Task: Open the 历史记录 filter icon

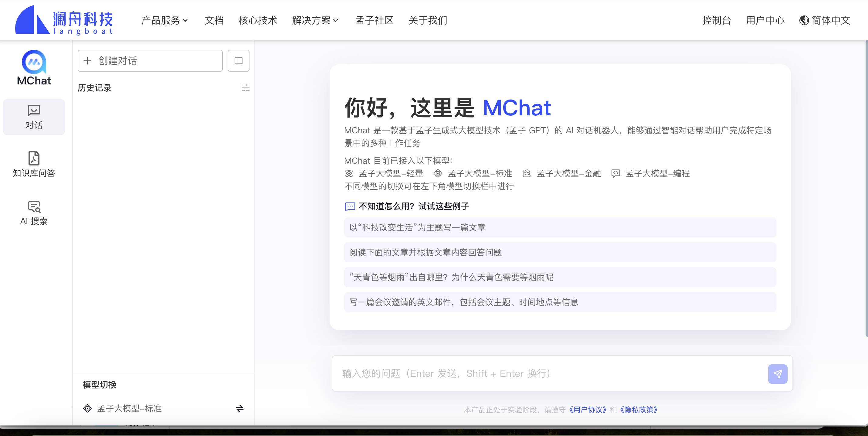Action: [x=246, y=88]
